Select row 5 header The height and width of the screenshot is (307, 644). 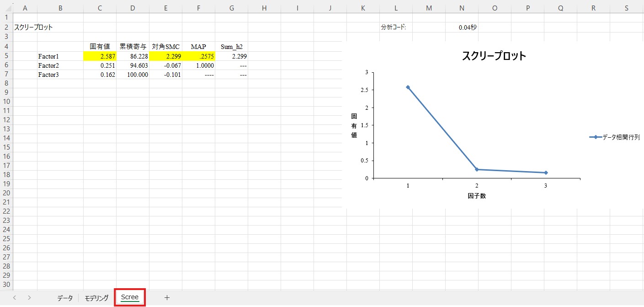coord(6,56)
